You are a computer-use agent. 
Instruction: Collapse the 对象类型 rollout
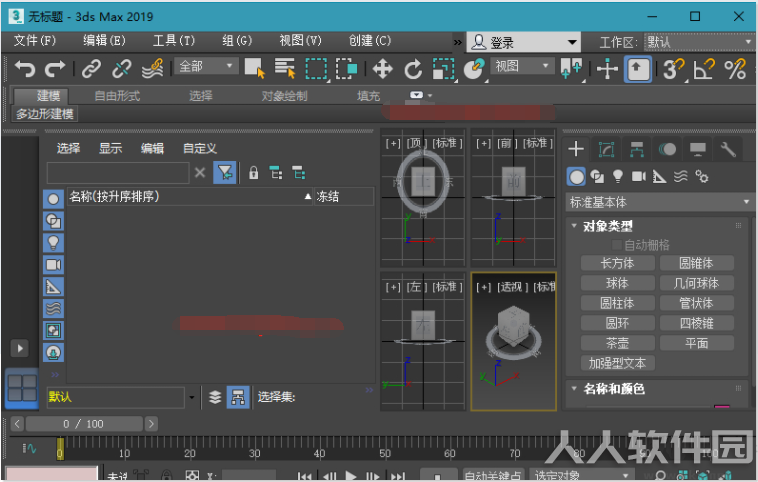click(x=574, y=226)
